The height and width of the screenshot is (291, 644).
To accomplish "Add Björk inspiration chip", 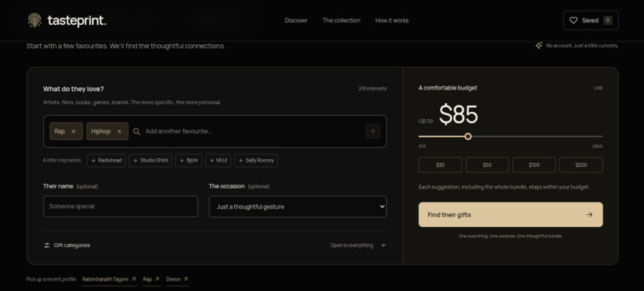I will coord(189,161).
